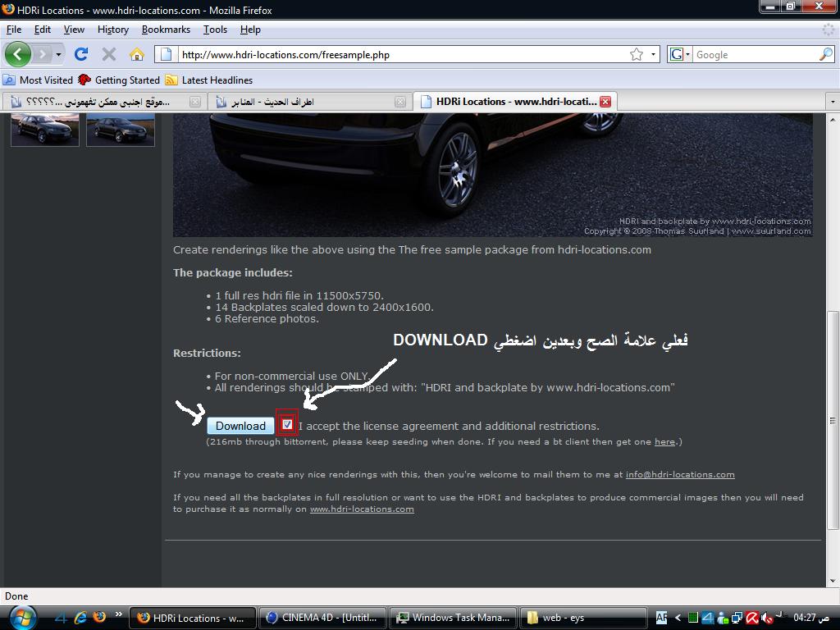Click the red antivirus tray icon

(x=751, y=618)
